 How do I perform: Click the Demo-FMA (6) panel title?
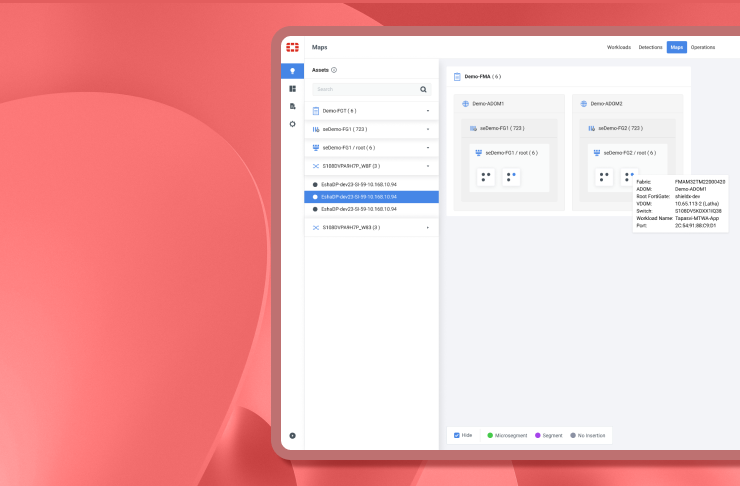(482, 76)
